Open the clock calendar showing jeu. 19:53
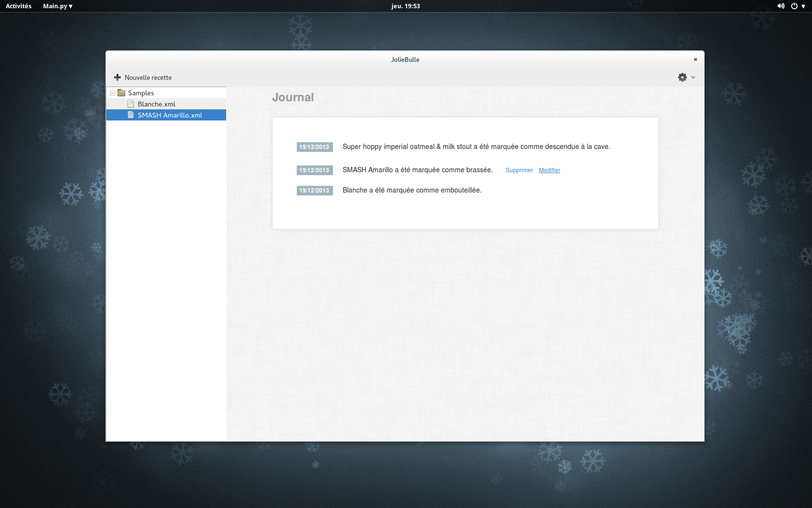 click(406, 6)
